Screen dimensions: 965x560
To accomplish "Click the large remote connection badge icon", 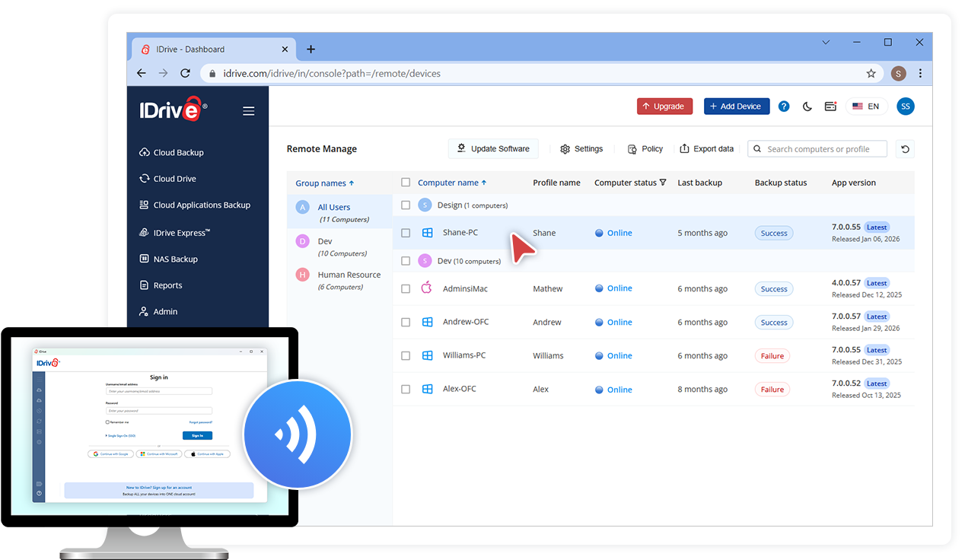I will coord(298,434).
